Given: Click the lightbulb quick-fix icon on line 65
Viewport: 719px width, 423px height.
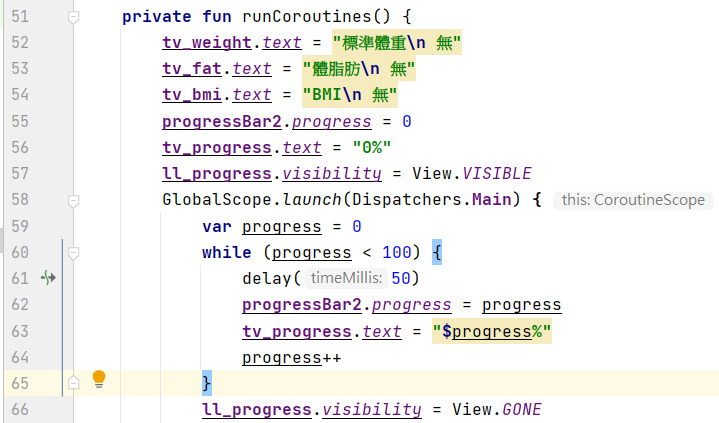Looking at the screenshot, I should 99,379.
